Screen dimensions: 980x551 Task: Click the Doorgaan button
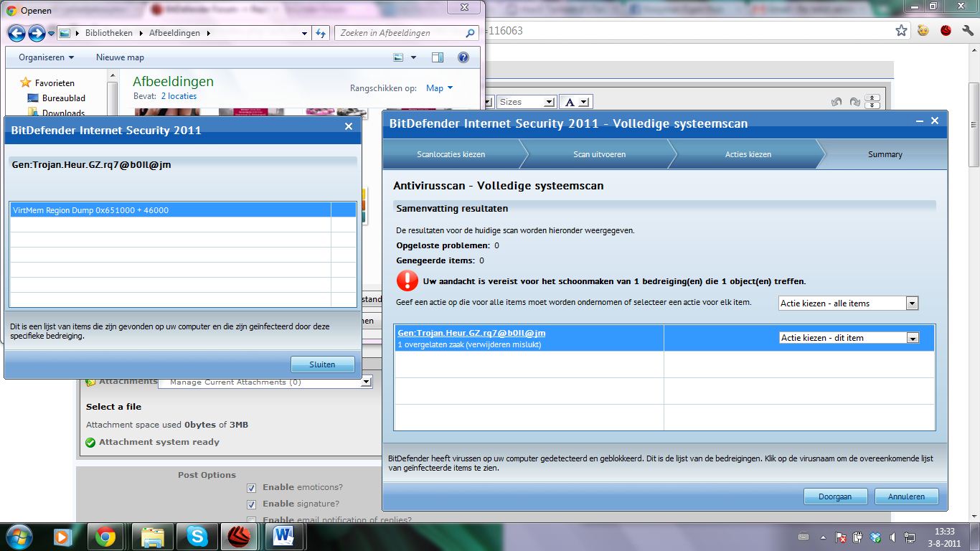click(835, 496)
